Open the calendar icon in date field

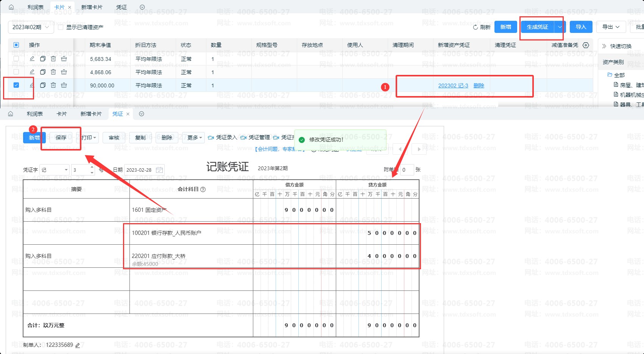pos(159,170)
